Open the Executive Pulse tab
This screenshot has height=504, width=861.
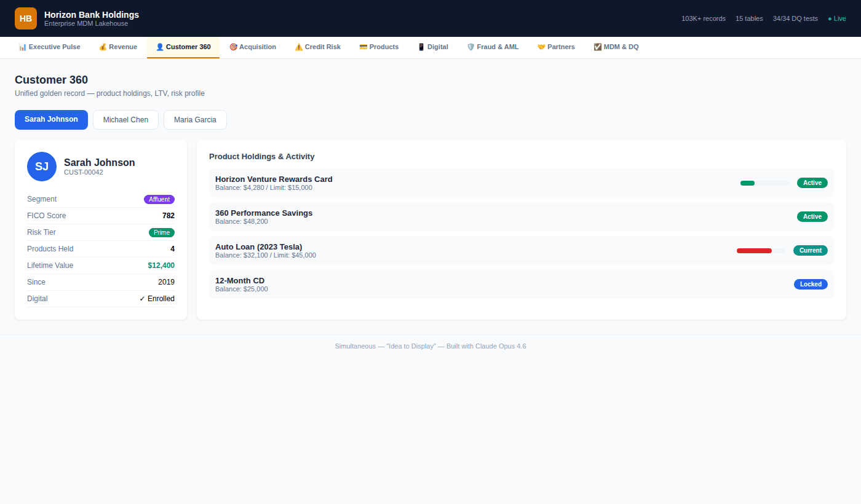49,47
